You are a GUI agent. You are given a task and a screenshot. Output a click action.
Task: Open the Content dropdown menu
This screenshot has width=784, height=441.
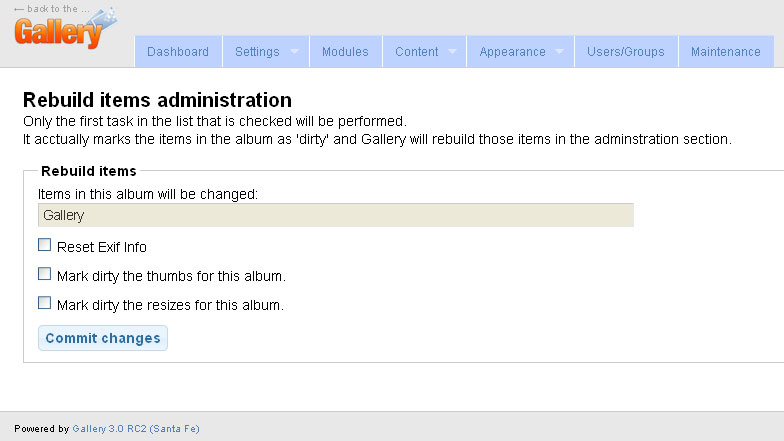(424, 52)
